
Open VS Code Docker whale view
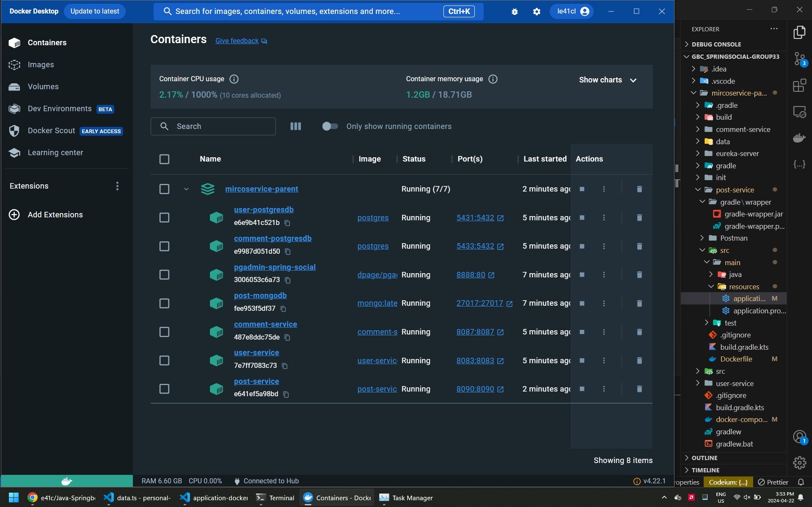pos(799,138)
